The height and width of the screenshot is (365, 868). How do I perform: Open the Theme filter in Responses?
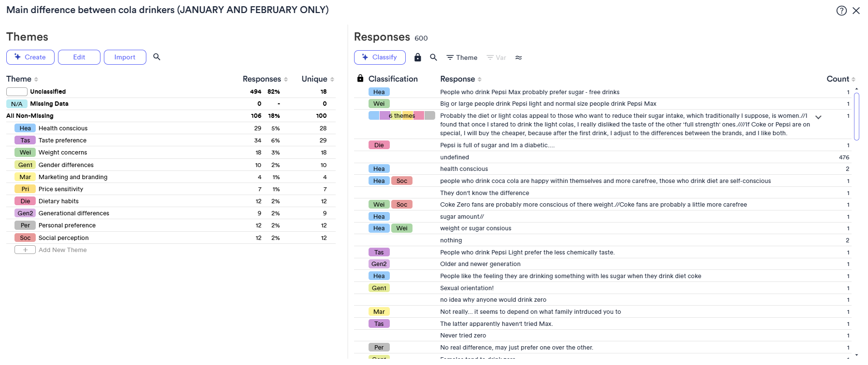461,57
